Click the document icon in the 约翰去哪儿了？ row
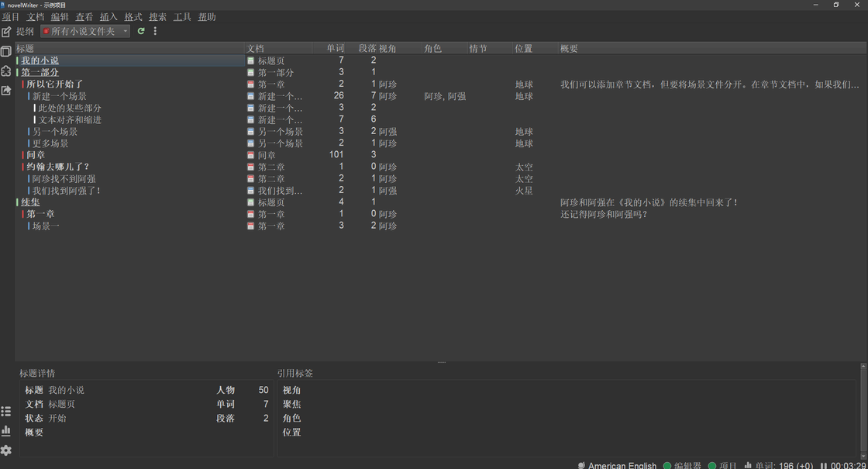Image resolution: width=868 pixels, height=469 pixels. (251, 167)
